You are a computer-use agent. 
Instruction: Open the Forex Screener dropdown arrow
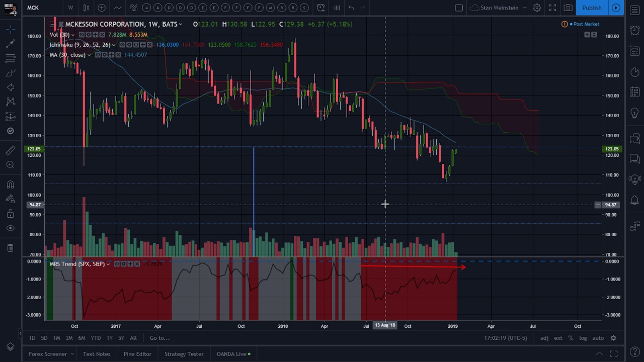[72, 354]
